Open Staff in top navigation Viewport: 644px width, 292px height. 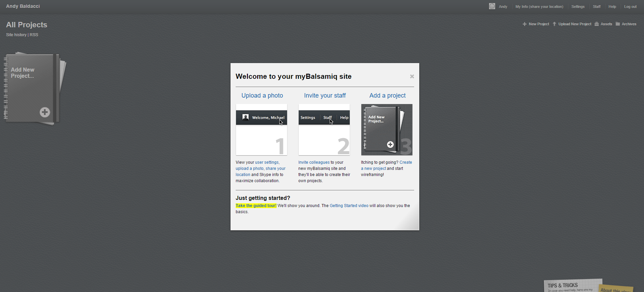(x=597, y=6)
